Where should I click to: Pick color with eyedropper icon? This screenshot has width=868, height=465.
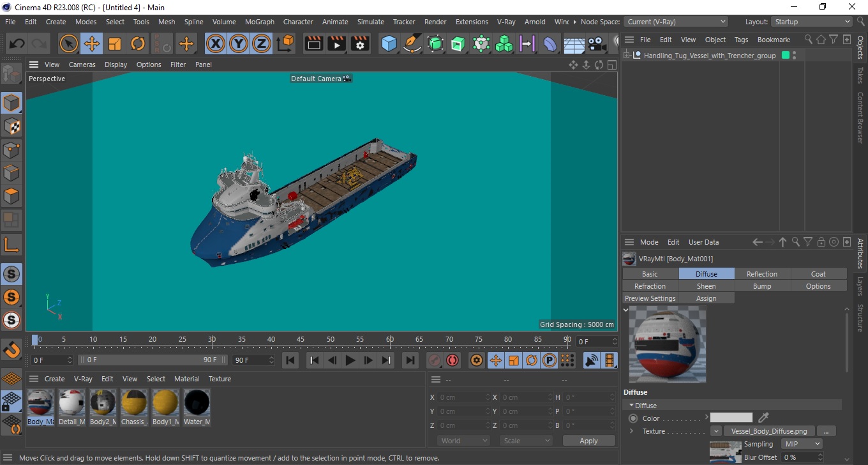[763, 418]
